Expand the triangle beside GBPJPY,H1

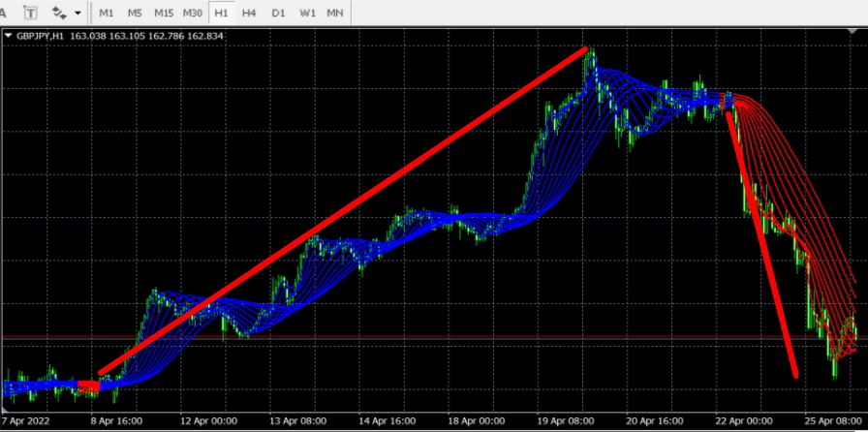click(x=9, y=36)
